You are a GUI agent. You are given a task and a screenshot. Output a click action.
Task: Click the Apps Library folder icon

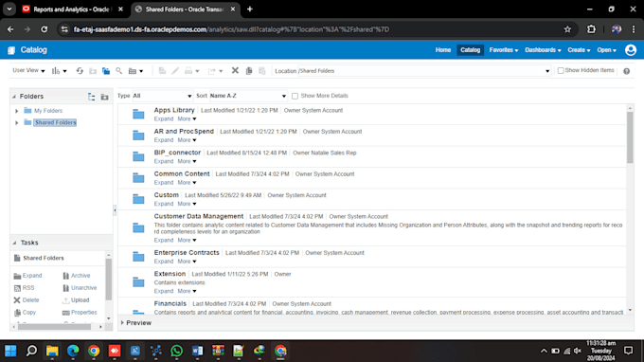138,115
